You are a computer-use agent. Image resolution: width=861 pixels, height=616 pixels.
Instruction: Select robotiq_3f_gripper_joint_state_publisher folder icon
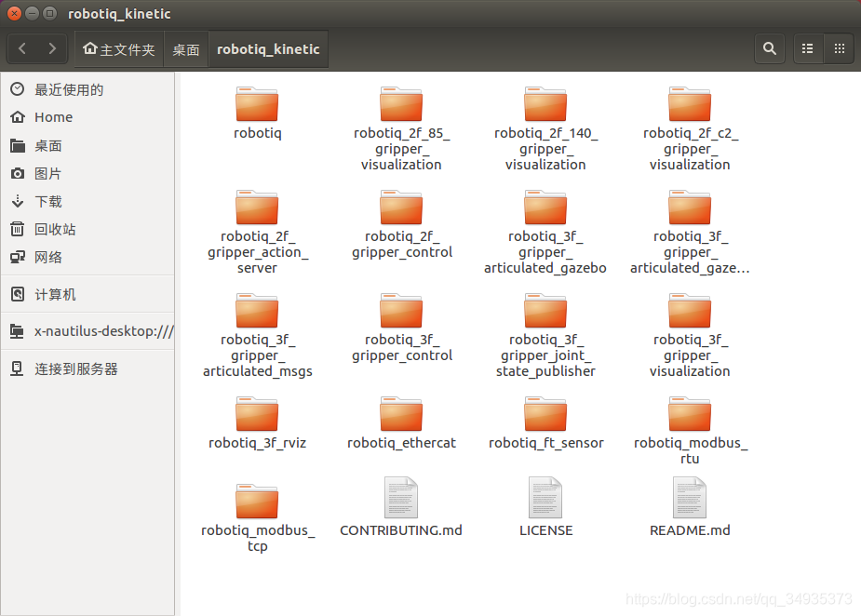(x=545, y=310)
